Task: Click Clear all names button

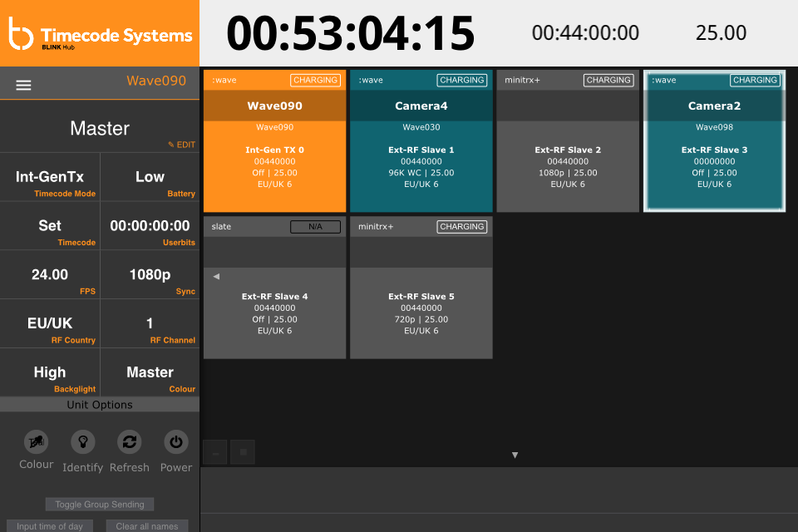Action: click(147, 526)
